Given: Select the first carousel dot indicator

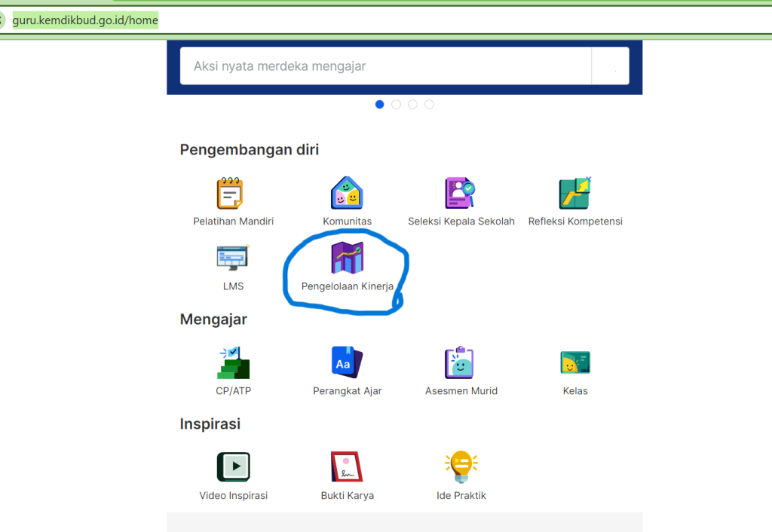Looking at the screenshot, I should [380, 105].
